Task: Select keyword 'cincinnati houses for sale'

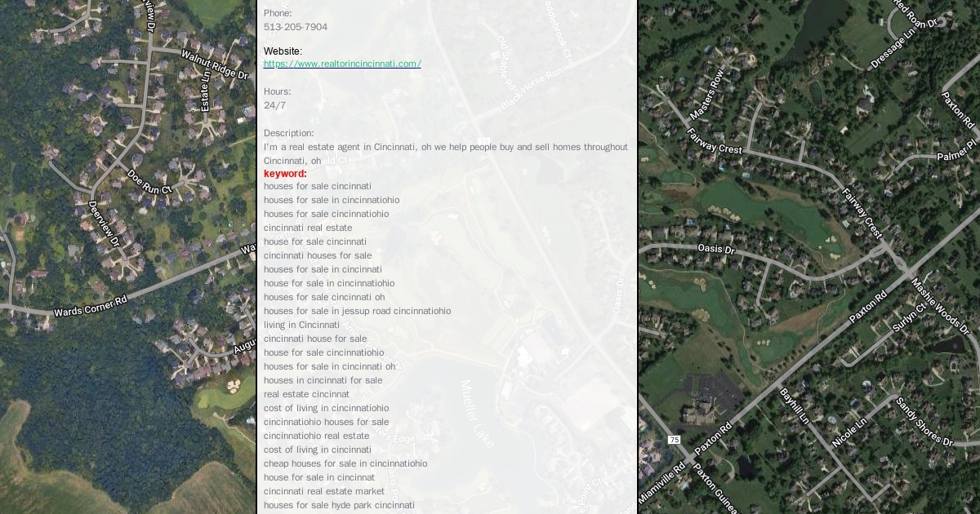Action: coord(318,255)
